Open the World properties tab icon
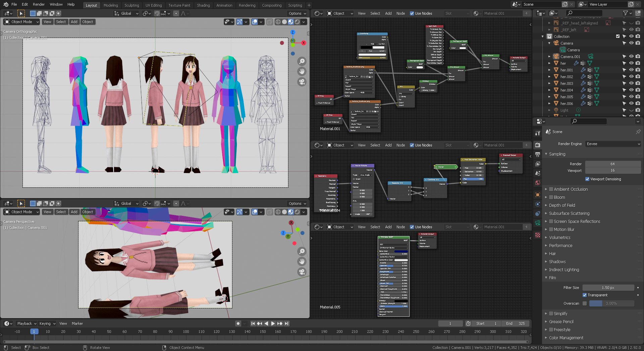Viewport: 644px width, 351px height. (538, 183)
